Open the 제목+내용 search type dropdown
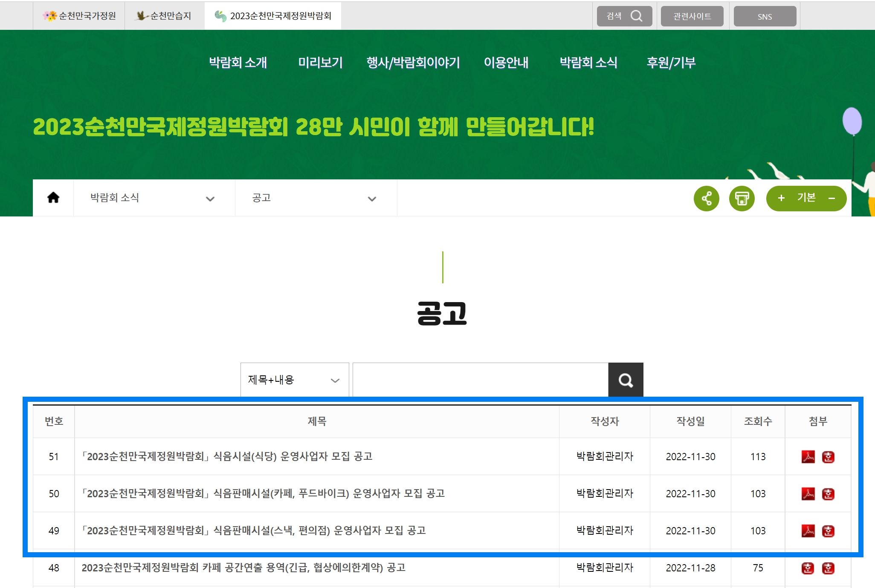This screenshot has height=588, width=875. click(x=295, y=380)
